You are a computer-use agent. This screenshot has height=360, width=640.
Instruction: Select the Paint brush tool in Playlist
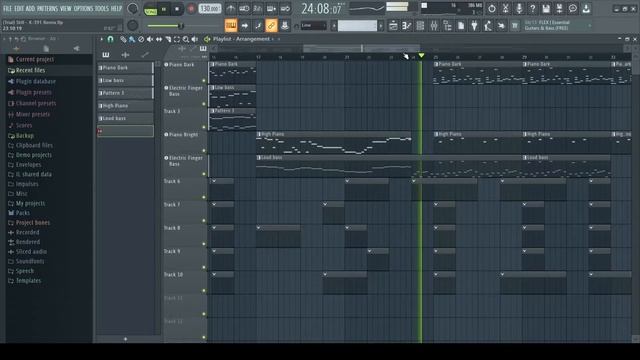click(x=132, y=39)
